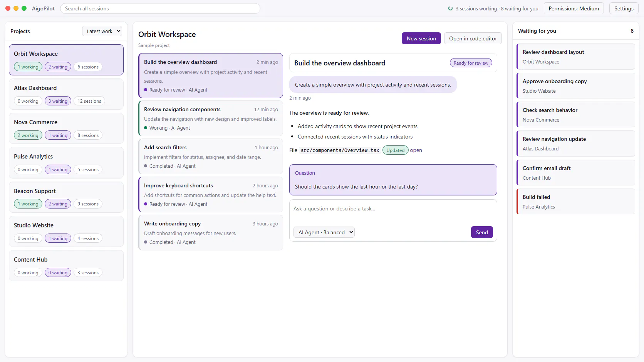Open the Review navigation update waiting item
Image resolution: width=644 pixels, height=362 pixels.
click(576, 143)
